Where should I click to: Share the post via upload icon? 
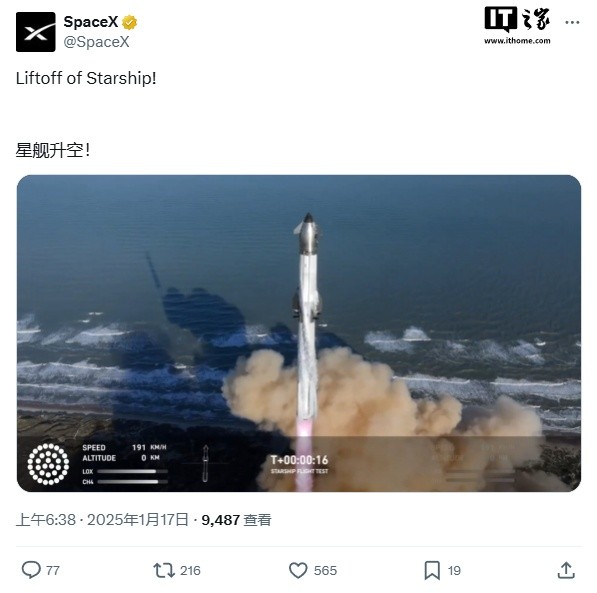566,570
